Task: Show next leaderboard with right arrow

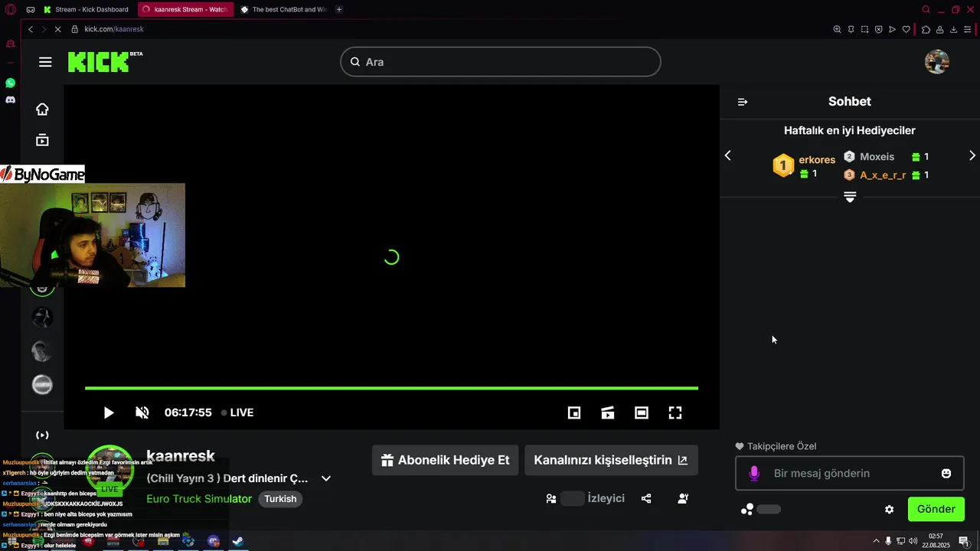Action: [x=972, y=155]
